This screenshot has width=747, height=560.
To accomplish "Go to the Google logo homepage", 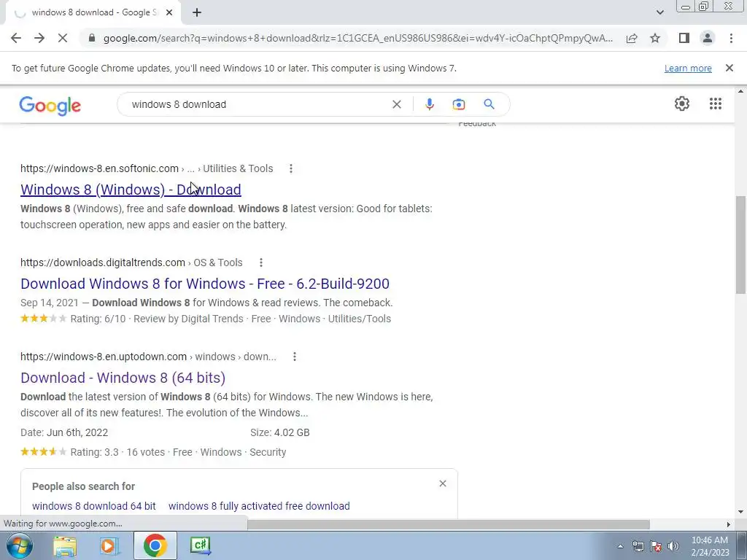I will pos(50,106).
